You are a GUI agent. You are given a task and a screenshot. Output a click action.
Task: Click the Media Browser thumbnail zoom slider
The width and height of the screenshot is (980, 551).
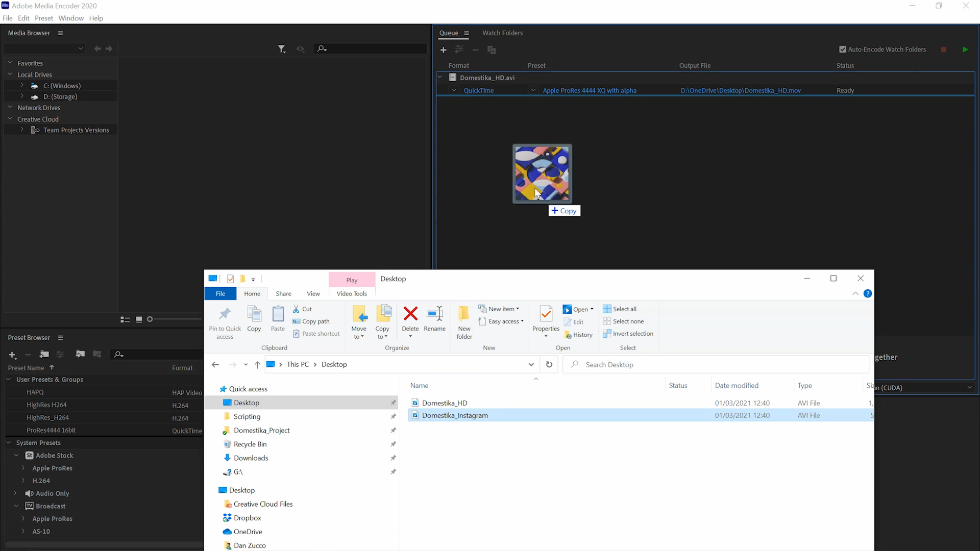tap(150, 319)
